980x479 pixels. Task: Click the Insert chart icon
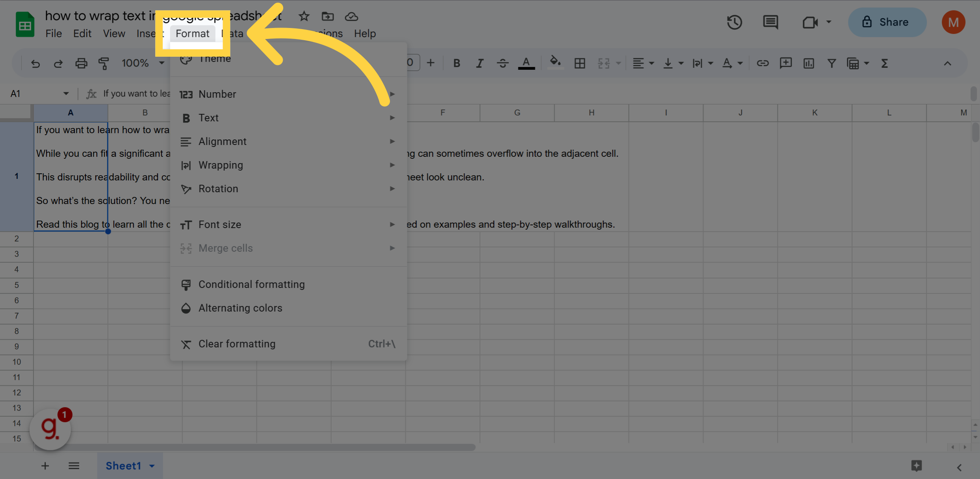[x=808, y=63]
